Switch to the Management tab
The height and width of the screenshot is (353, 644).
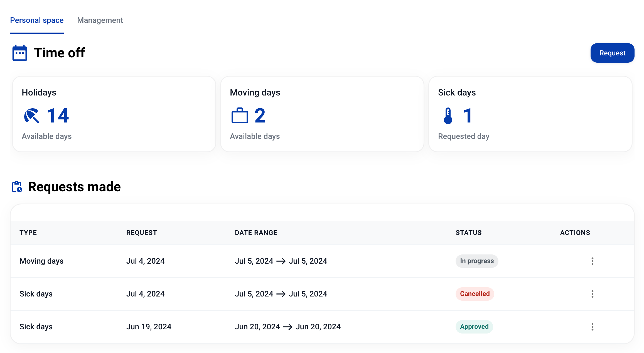[x=100, y=20]
